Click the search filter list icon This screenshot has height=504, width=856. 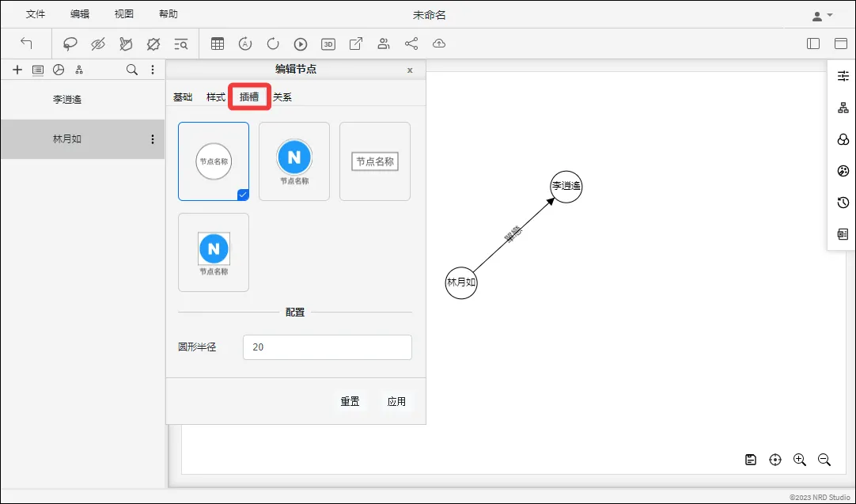180,44
